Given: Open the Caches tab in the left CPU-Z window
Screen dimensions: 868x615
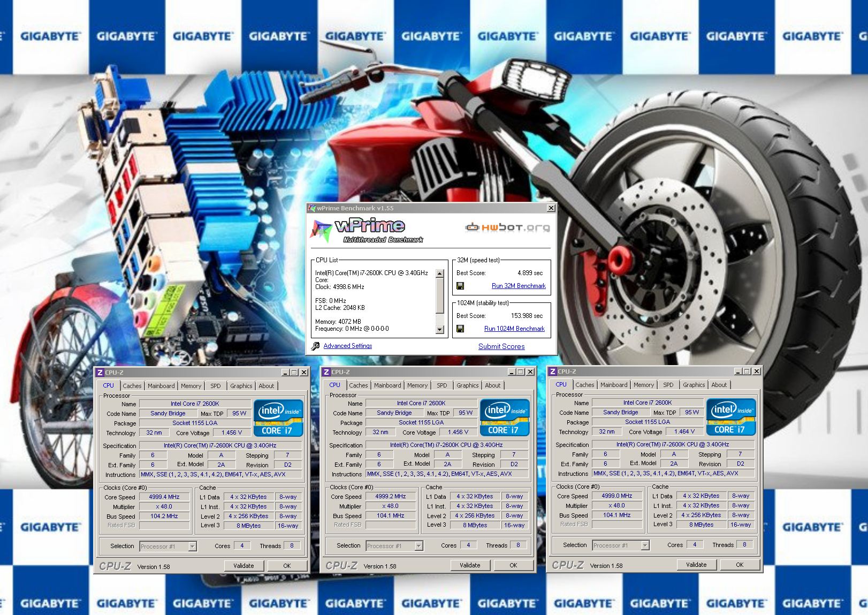Looking at the screenshot, I should pyautogui.click(x=132, y=386).
